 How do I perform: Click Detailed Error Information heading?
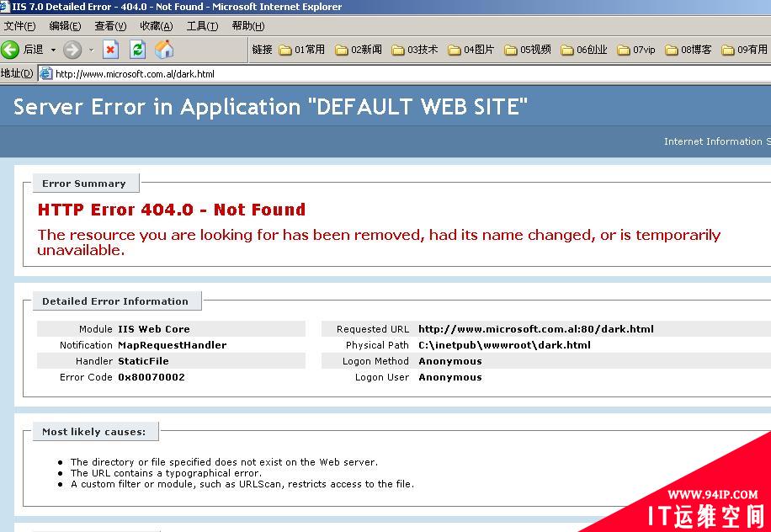115,301
